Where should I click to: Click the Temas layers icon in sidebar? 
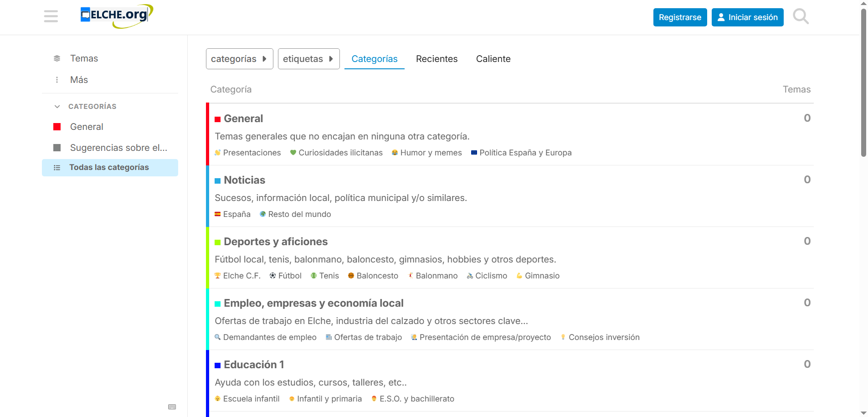pos(57,58)
